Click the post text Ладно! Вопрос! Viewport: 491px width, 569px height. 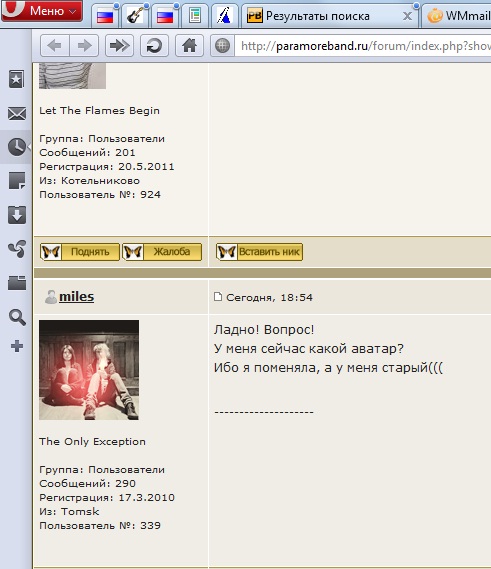(x=264, y=330)
